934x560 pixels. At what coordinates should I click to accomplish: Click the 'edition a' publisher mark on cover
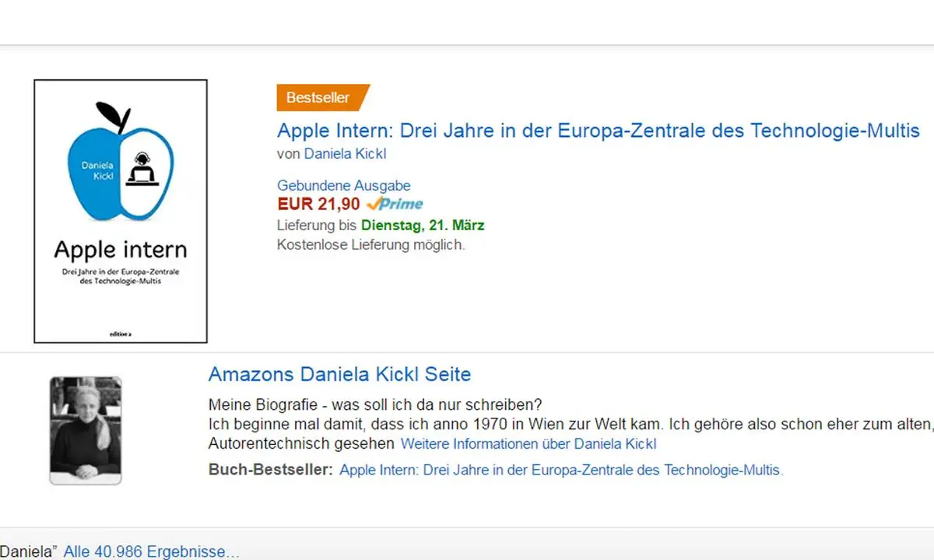click(121, 333)
